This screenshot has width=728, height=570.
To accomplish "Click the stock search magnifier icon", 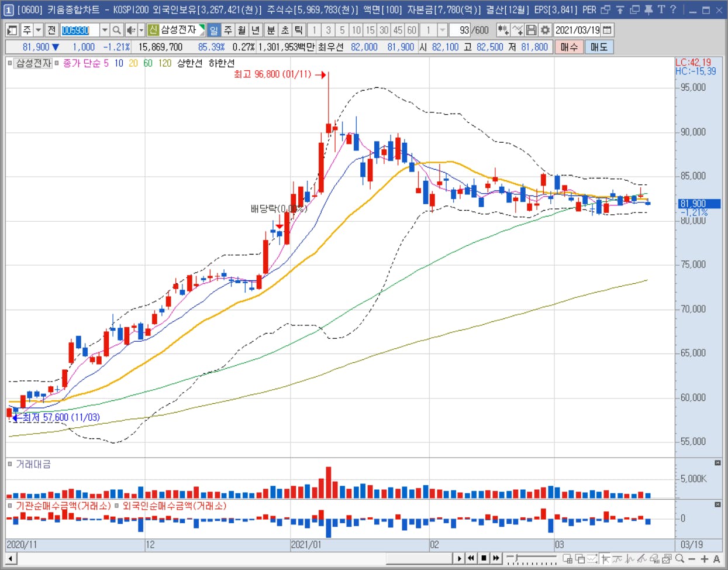I will point(117,30).
